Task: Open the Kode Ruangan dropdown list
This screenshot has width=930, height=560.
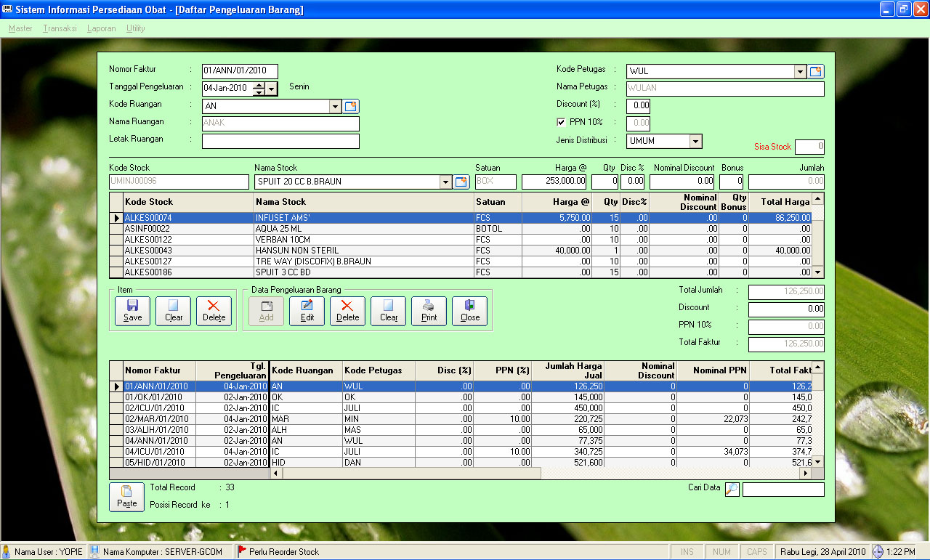Action: [x=335, y=107]
